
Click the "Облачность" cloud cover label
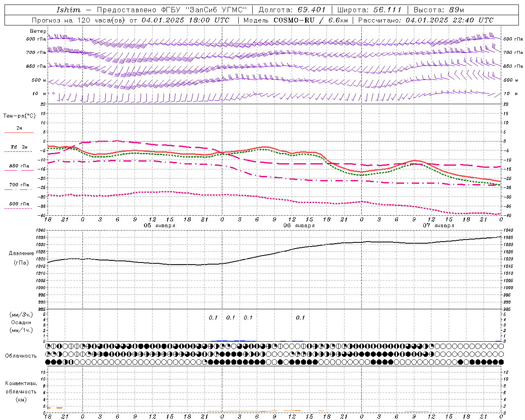[x=21, y=356]
